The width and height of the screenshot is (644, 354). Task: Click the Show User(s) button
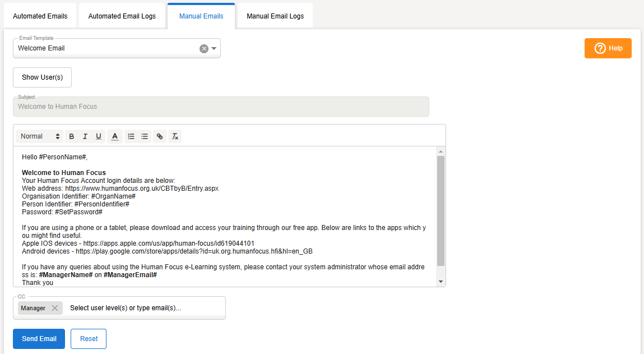tap(42, 77)
